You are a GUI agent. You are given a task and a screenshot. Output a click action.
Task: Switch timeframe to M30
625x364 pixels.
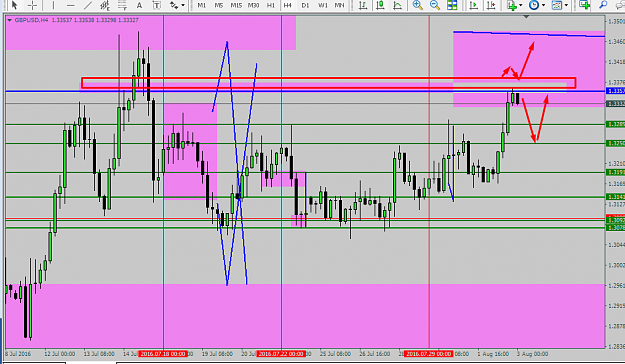click(254, 5)
